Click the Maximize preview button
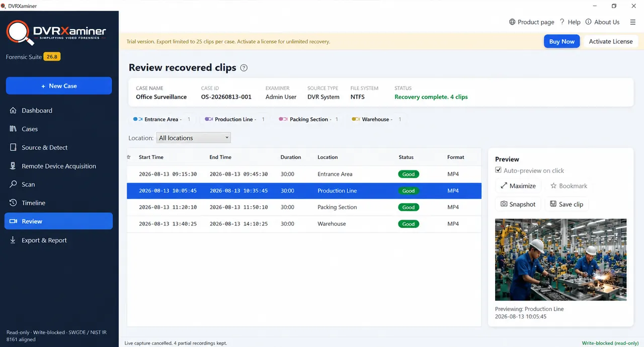Screen dimensions: 644x347 (518, 186)
